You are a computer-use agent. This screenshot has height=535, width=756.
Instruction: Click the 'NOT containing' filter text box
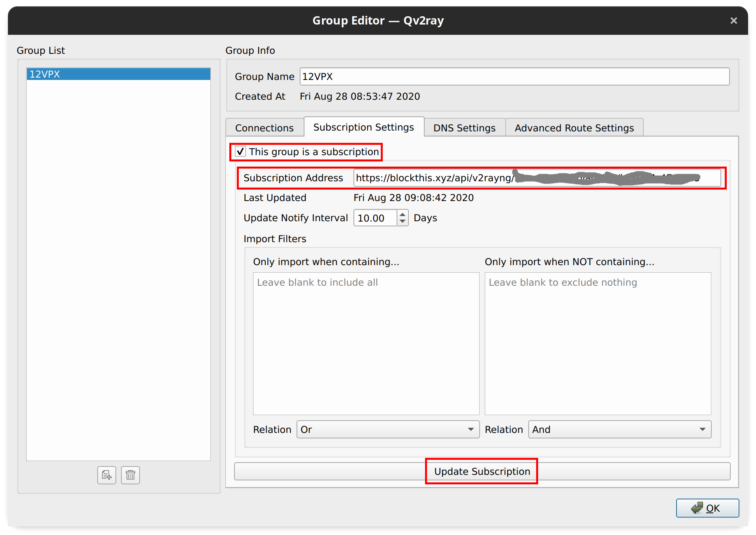click(597, 343)
